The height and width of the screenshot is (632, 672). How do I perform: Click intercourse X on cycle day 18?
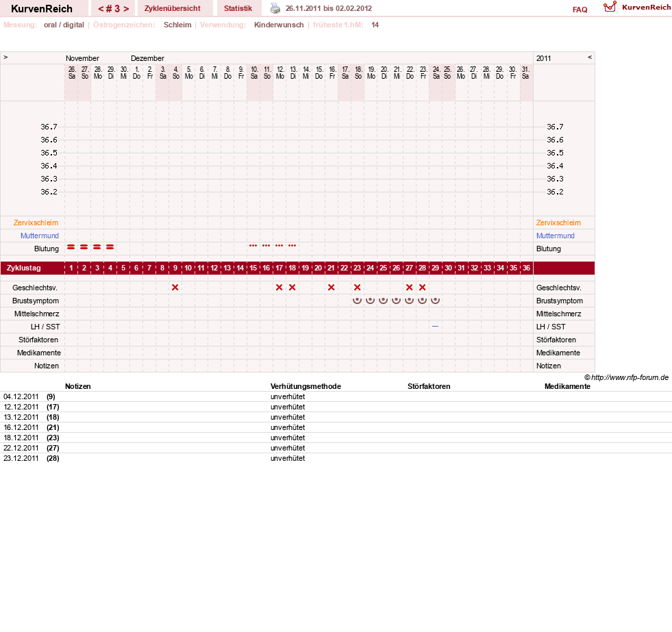[x=293, y=288]
